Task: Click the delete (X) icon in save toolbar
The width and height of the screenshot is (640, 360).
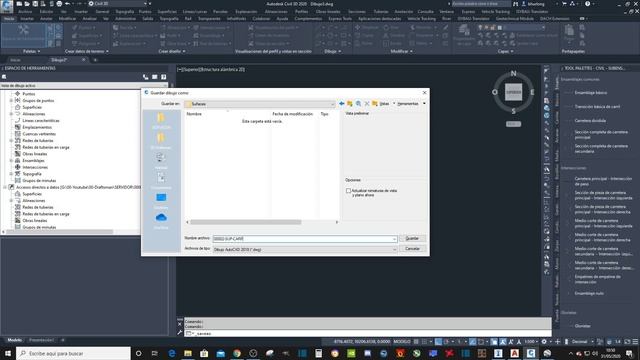Action: 367,104
